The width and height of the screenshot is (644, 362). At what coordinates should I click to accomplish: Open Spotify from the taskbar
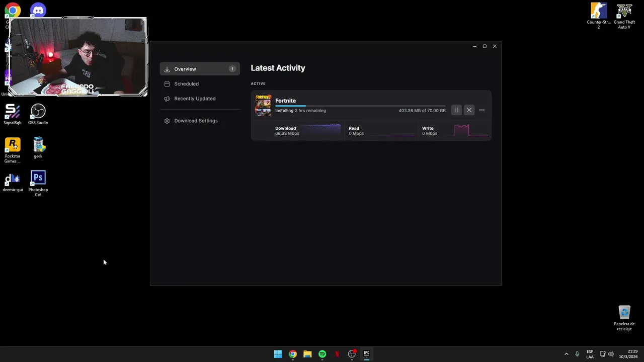coord(322,354)
